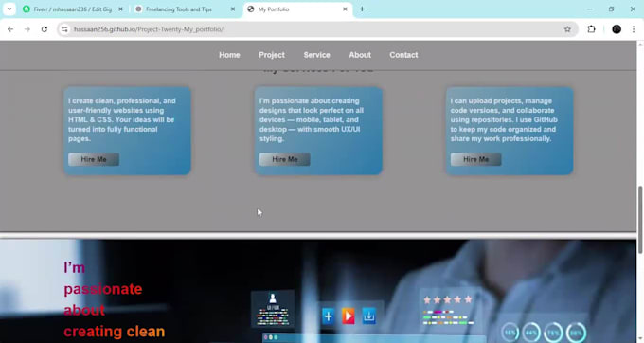
Task: Navigate to Home in the site menu
Action: (229, 55)
